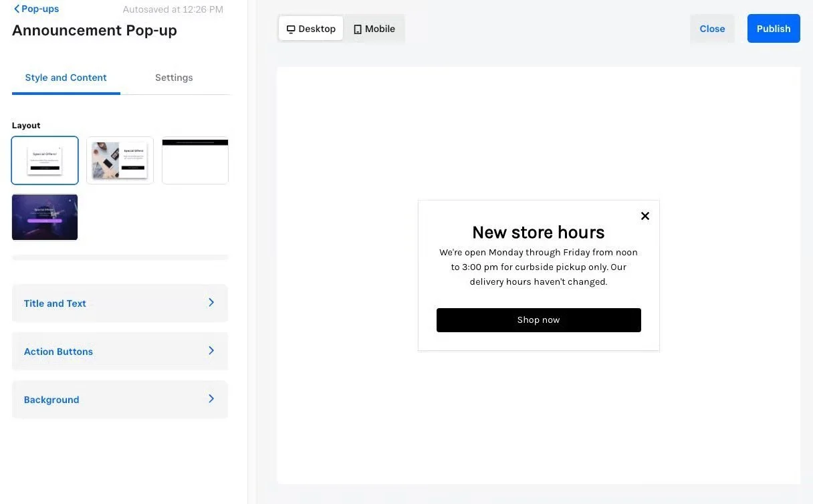Click the black Shop now button
The width and height of the screenshot is (813, 504).
point(539,320)
